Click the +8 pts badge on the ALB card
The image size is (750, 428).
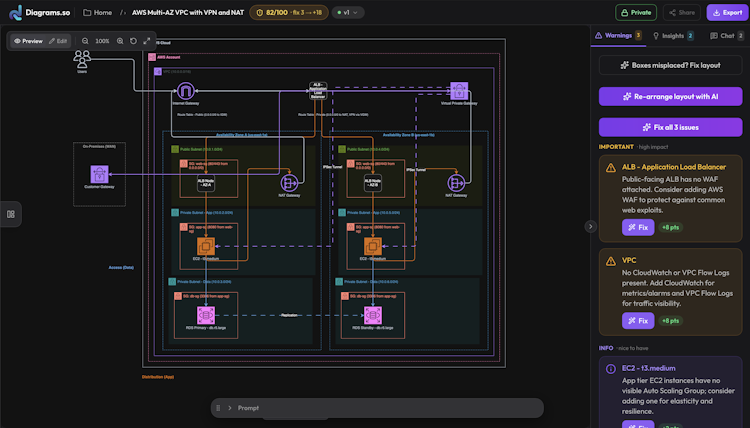point(671,227)
